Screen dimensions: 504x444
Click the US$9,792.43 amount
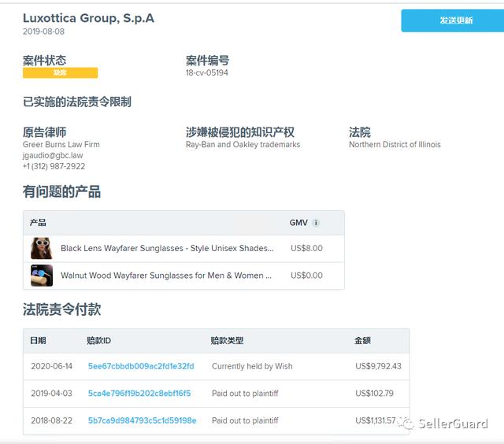378,366
